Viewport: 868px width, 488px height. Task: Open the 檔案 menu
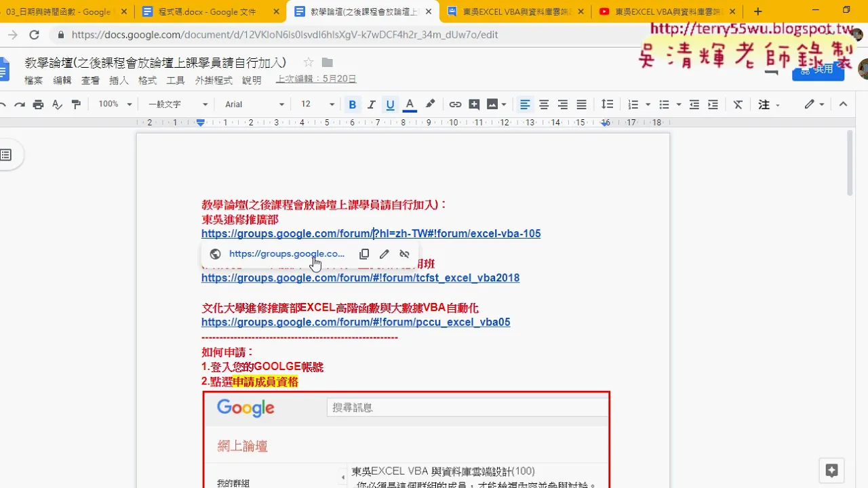pos(33,80)
